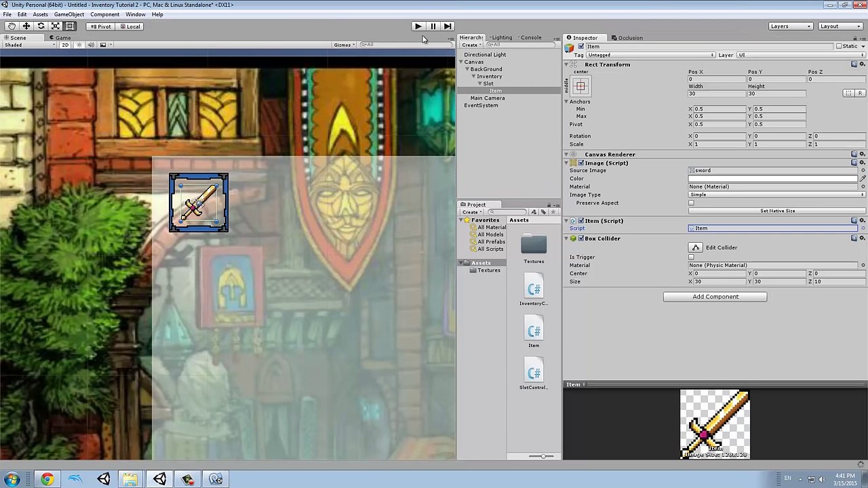Toggle the Static checkbox
The image size is (868, 488).
839,46
